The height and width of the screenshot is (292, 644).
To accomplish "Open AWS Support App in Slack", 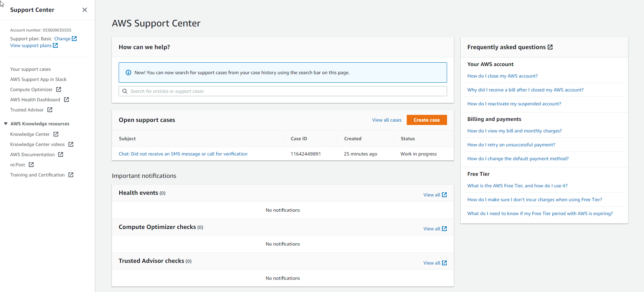I will 38,79.
